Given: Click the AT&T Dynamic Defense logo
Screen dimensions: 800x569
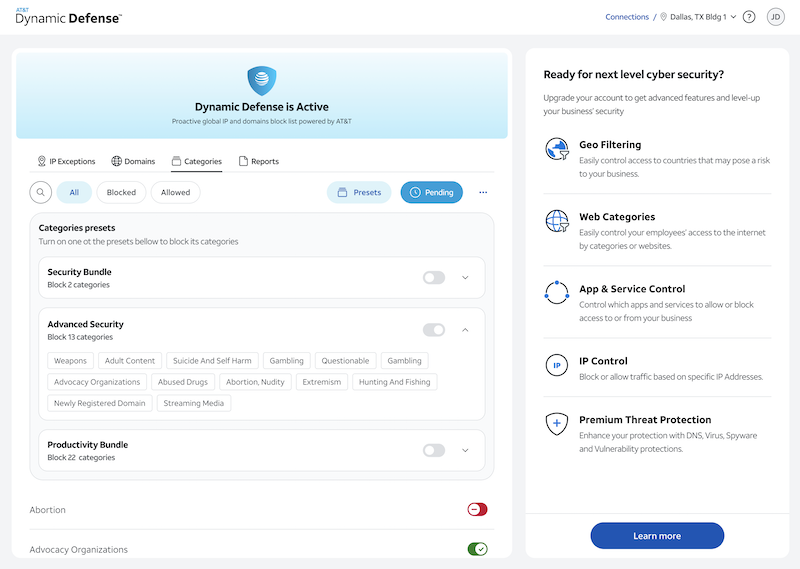Looking at the screenshot, I should [x=68, y=17].
